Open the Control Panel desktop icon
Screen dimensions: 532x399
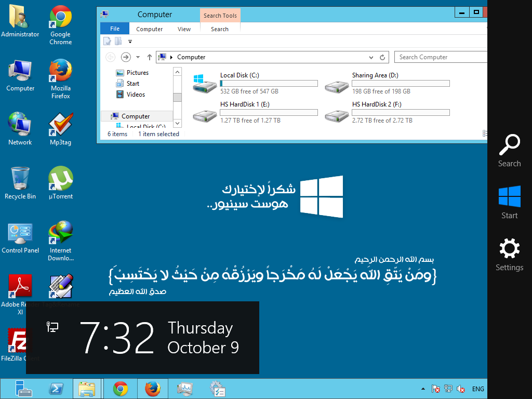coord(20,238)
